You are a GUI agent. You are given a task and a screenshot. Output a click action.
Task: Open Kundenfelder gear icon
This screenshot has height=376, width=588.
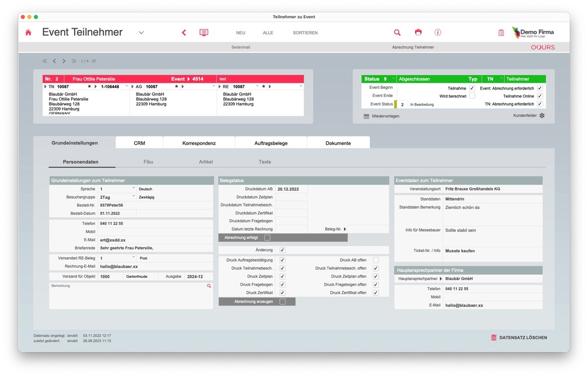[542, 116]
